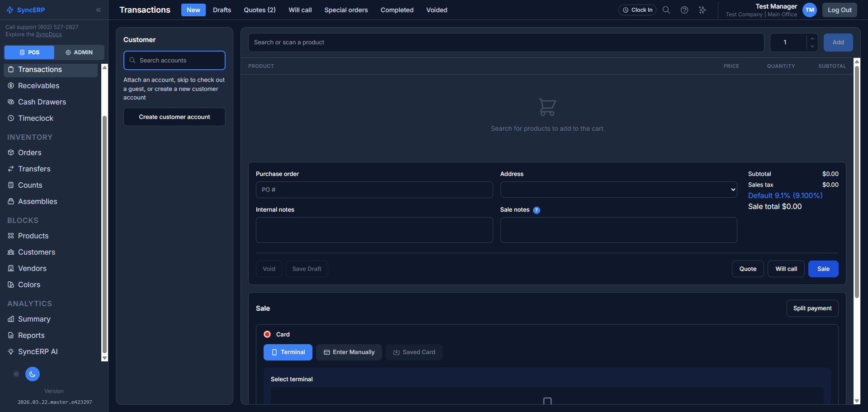
Task: Increase quantity with the up arrow
Action: [x=811, y=39]
